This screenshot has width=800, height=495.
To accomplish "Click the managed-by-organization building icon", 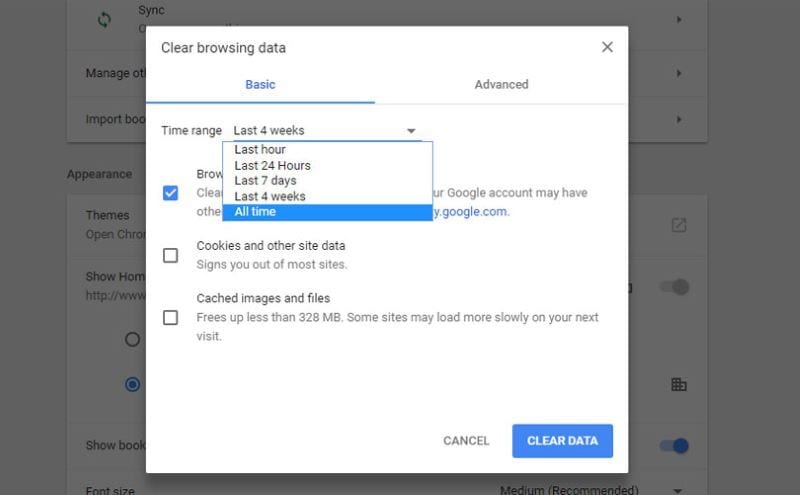I will [x=679, y=384].
